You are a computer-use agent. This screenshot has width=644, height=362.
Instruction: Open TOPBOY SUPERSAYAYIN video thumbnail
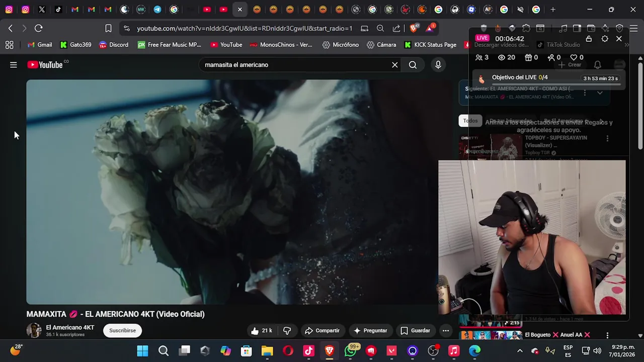click(x=492, y=146)
